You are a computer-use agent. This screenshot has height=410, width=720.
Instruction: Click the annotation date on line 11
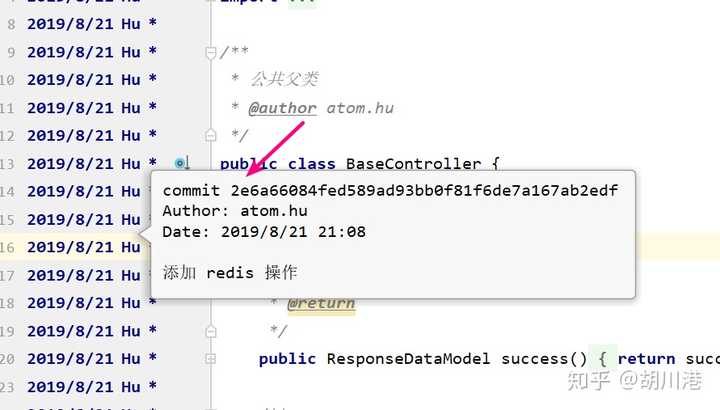[x=70, y=108]
